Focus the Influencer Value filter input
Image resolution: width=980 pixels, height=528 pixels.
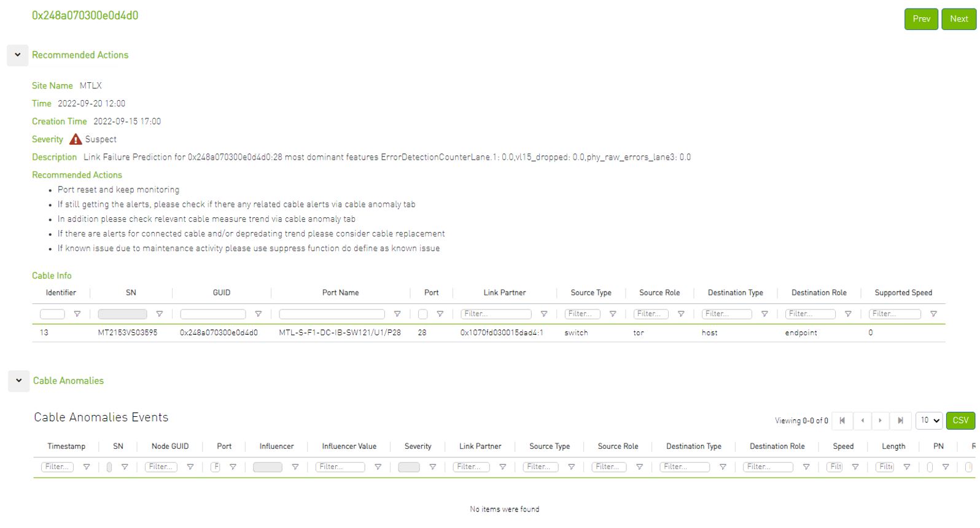340,467
